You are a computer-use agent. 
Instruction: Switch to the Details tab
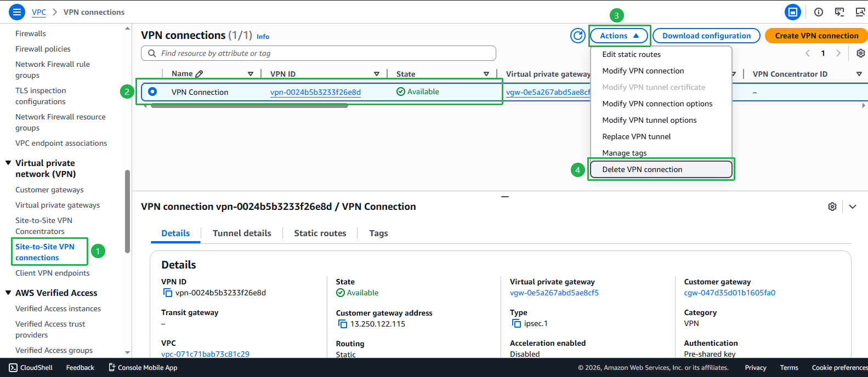click(x=175, y=233)
